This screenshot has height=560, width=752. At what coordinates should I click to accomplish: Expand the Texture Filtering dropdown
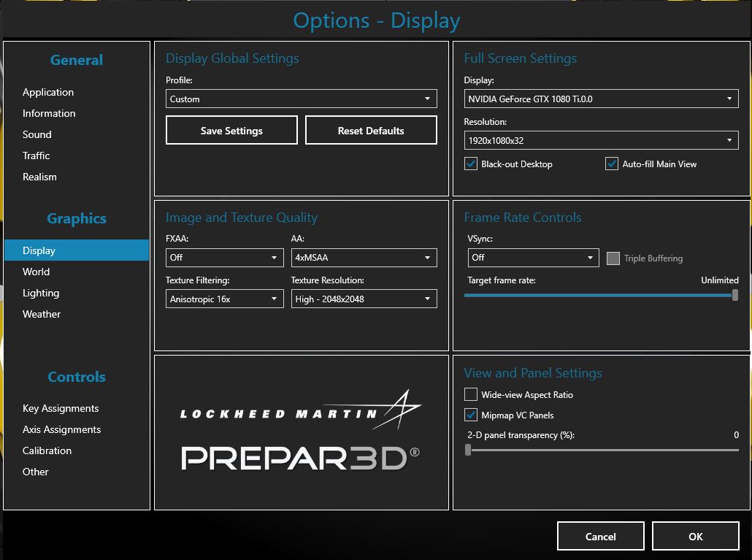pyautogui.click(x=224, y=299)
